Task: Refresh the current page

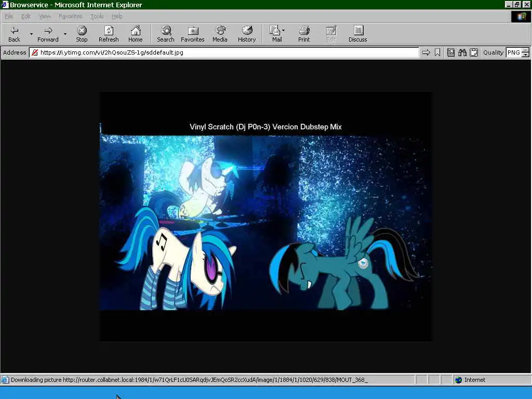Action: (x=109, y=34)
